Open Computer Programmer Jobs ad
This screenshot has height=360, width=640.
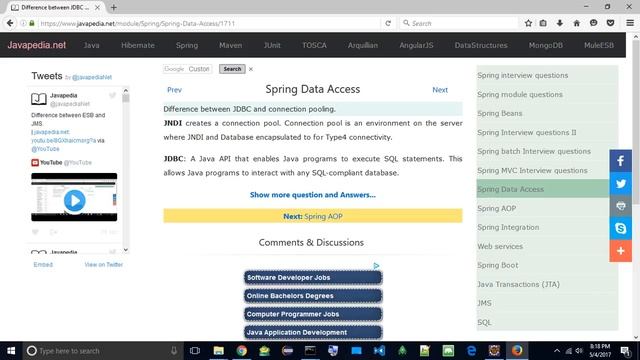point(313,314)
